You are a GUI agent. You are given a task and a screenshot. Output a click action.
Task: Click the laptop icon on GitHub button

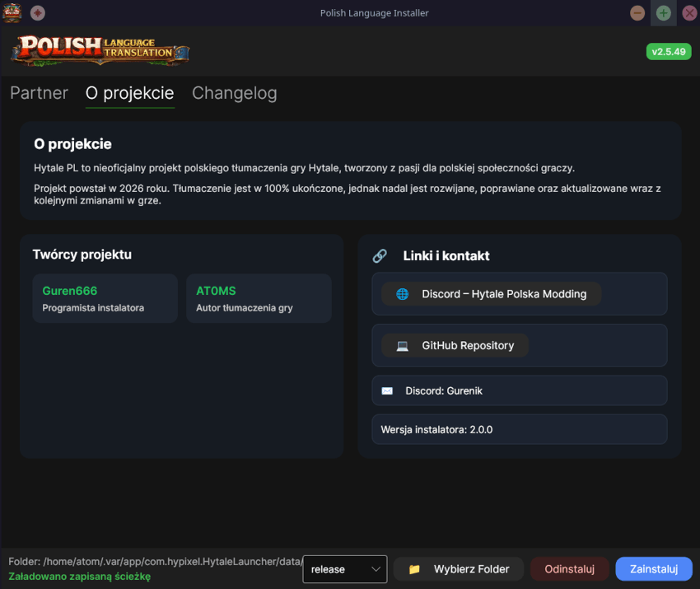pos(402,346)
